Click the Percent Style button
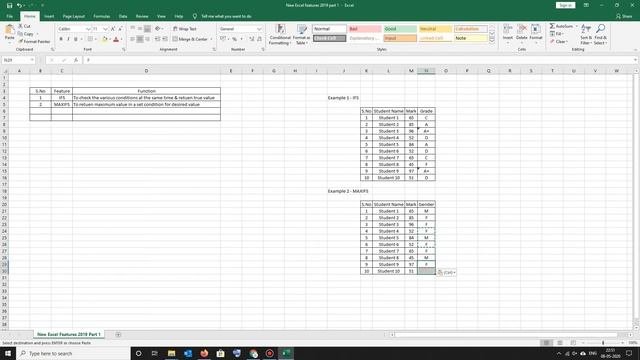This screenshot has height=360, width=640. [234, 39]
